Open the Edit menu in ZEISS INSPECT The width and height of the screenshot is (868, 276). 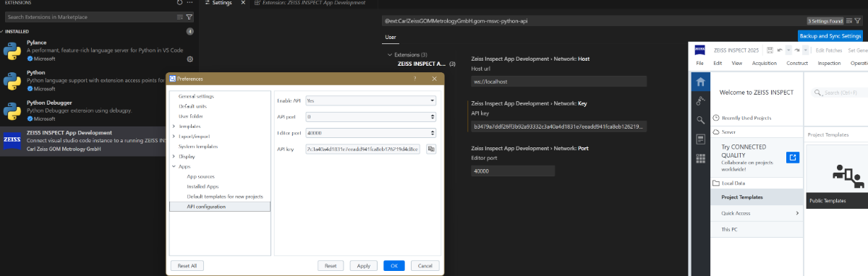pyautogui.click(x=718, y=63)
